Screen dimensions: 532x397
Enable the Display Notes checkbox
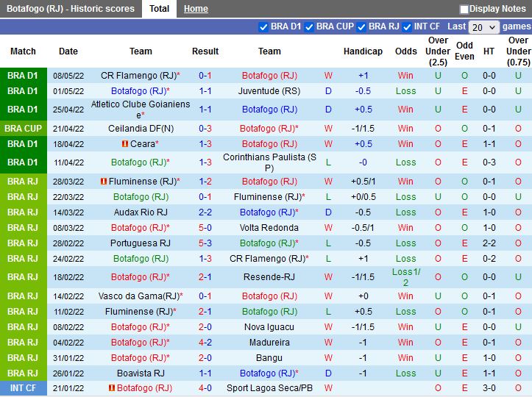pos(464,10)
